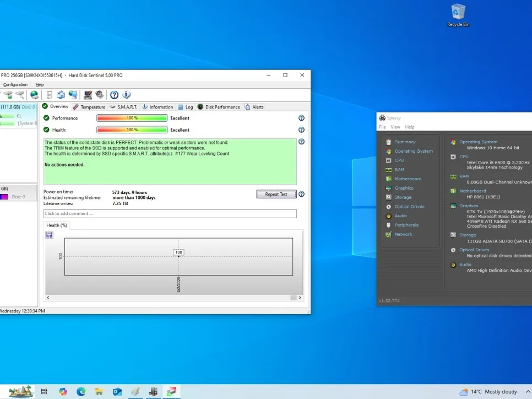Click the globe with monitor toolbar icon
Screen dimensions: 532x399
coord(73,95)
